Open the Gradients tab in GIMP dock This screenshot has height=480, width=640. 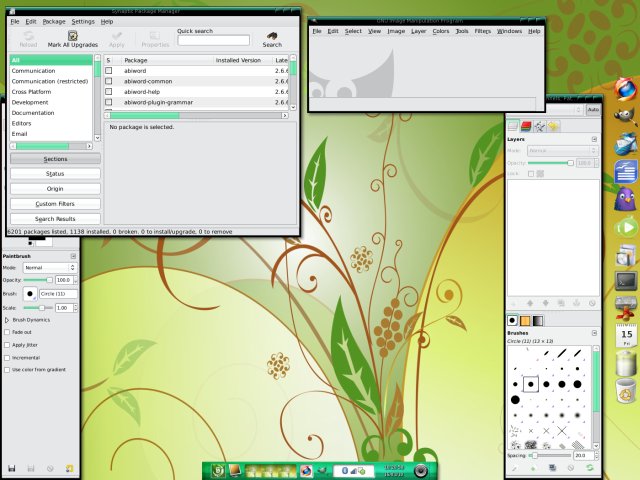coord(538,320)
